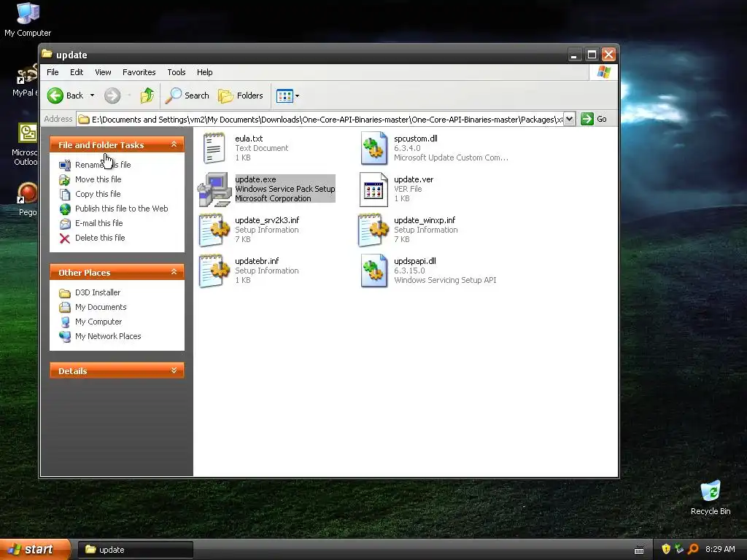Collapse the File and Folder Tasks panel
The image size is (747, 560).
tap(174, 144)
